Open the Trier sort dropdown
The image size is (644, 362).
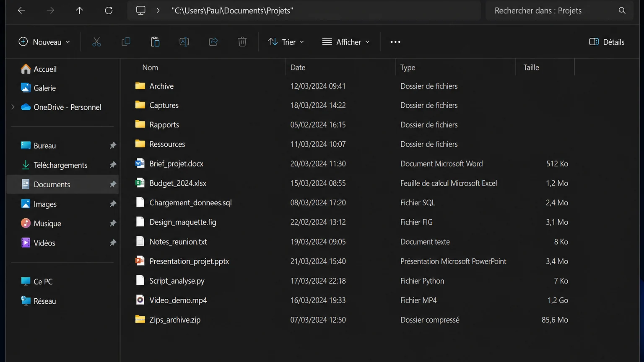pos(286,42)
